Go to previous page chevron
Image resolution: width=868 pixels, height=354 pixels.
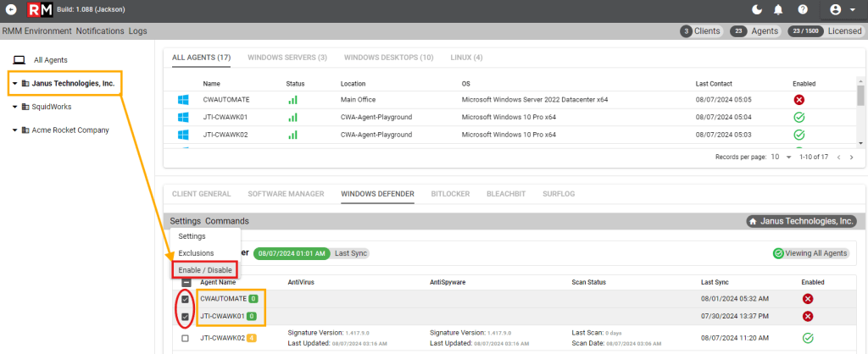point(838,158)
